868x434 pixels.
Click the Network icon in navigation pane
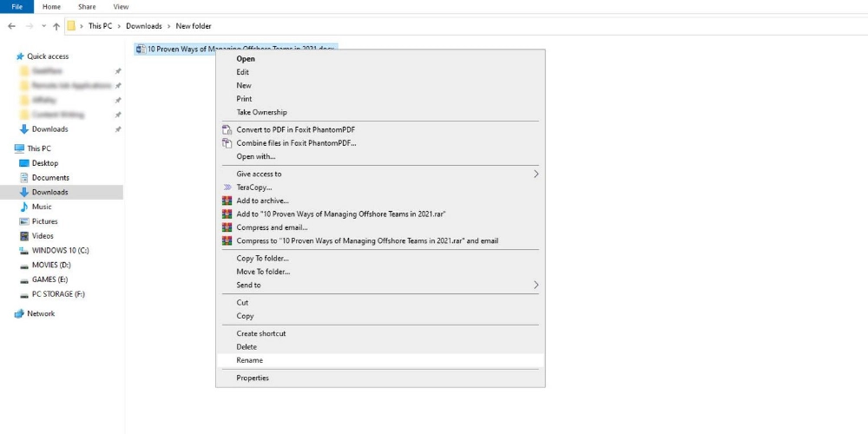click(x=19, y=313)
